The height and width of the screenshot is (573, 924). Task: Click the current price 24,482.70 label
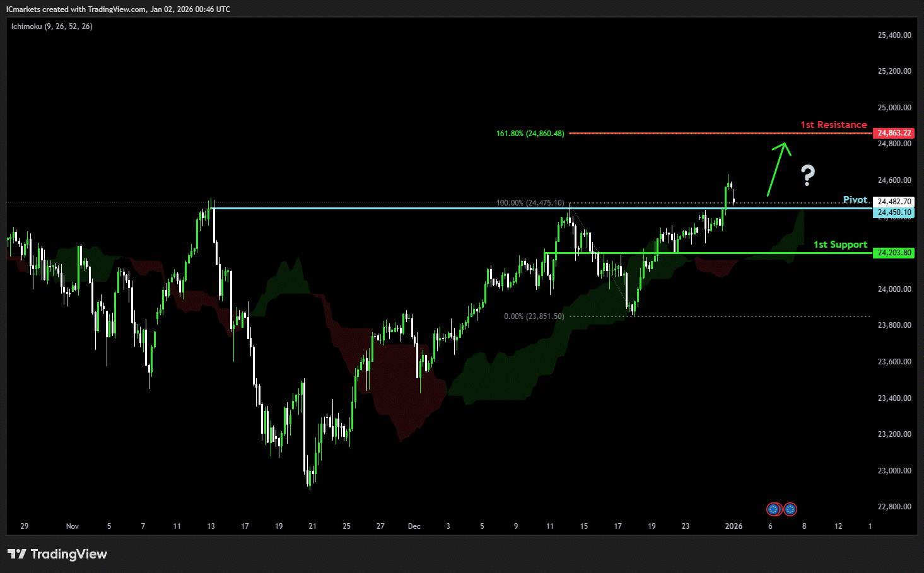(x=894, y=202)
